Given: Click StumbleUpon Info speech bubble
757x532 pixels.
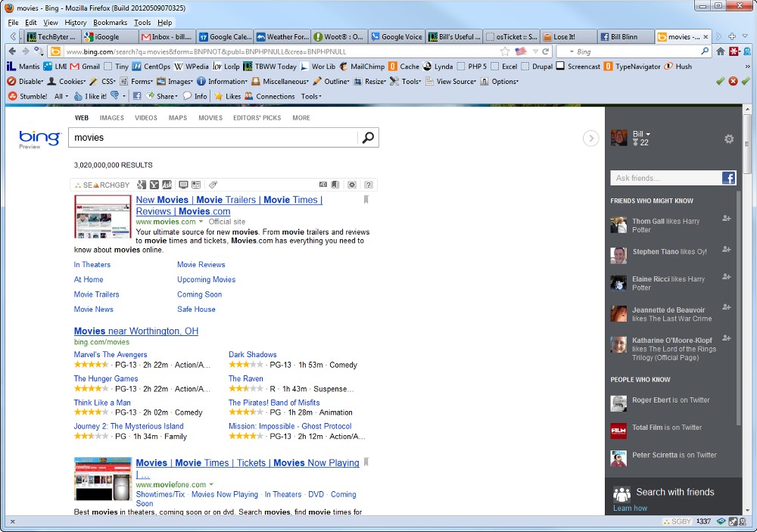Looking at the screenshot, I should (x=195, y=96).
